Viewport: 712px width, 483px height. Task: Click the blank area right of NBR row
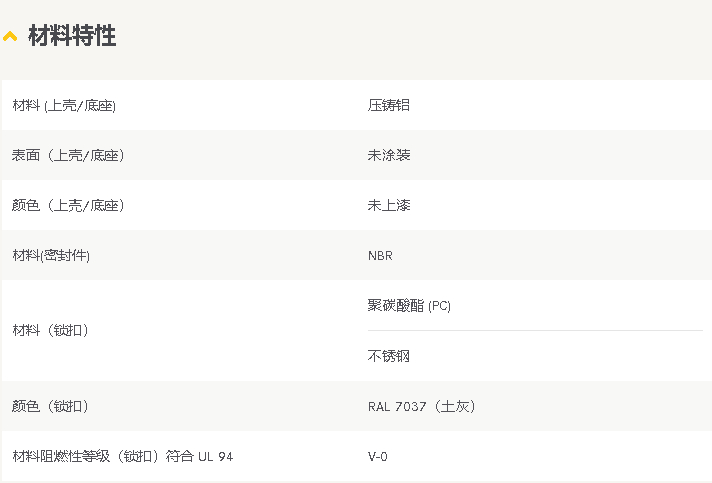[549, 255]
